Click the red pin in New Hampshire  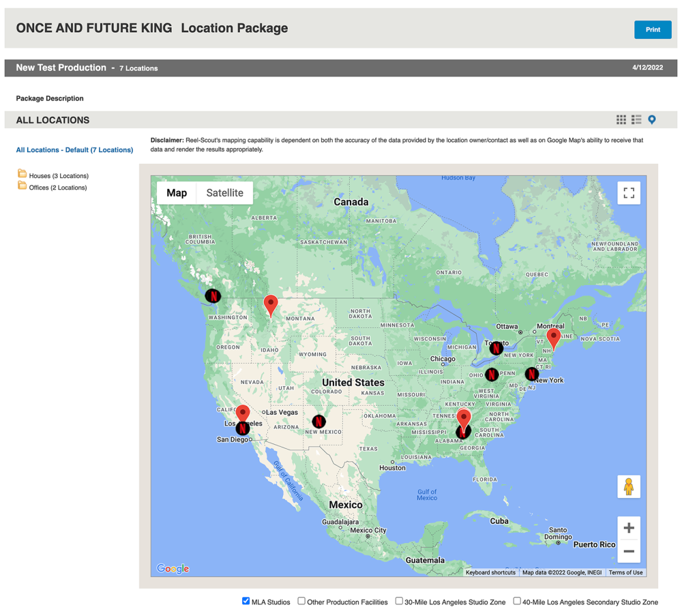point(553,338)
